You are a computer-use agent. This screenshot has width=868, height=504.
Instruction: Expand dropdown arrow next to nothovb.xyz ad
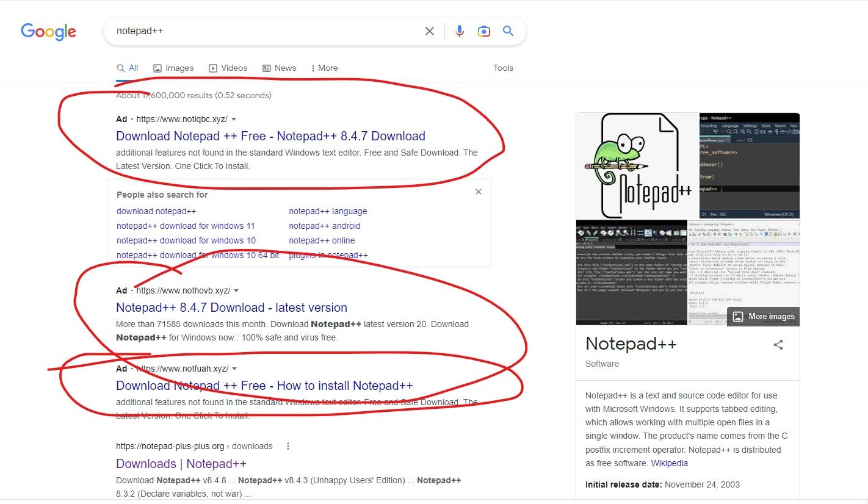(x=237, y=290)
